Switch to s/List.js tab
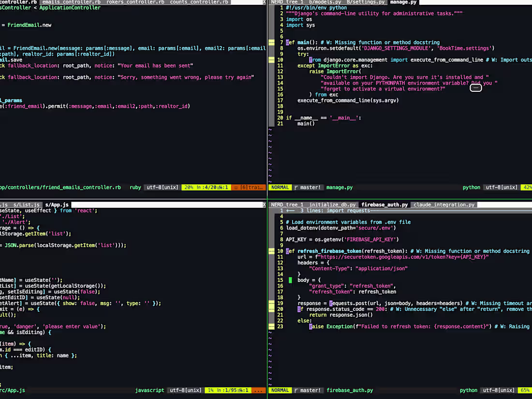The width and height of the screenshot is (532, 399). (x=27, y=205)
